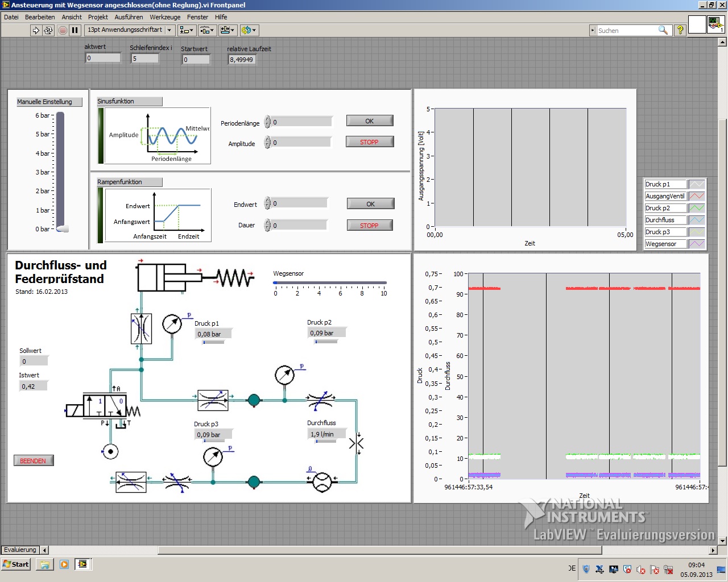Expand the Align Objects dropdown
The height and width of the screenshot is (582, 728).
186,30
